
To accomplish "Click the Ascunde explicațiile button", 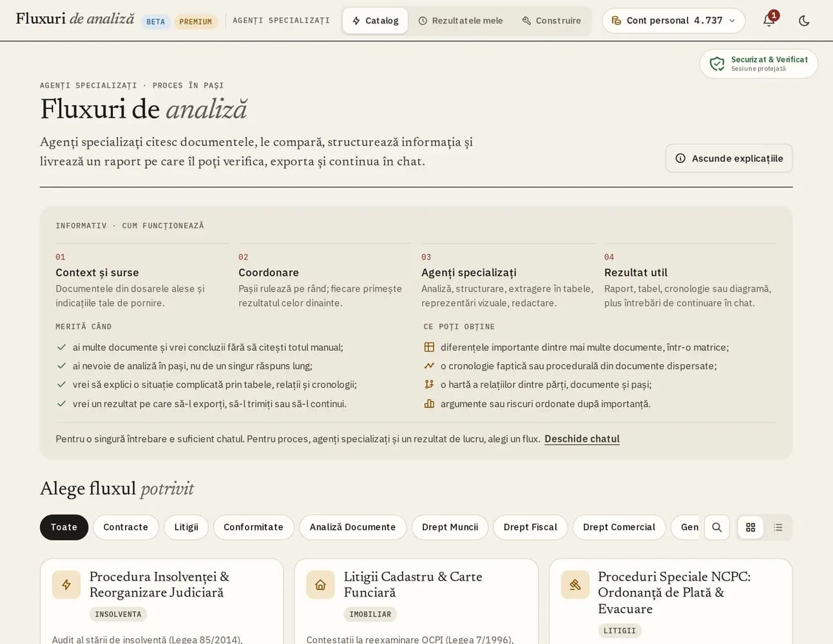I will click(x=729, y=158).
